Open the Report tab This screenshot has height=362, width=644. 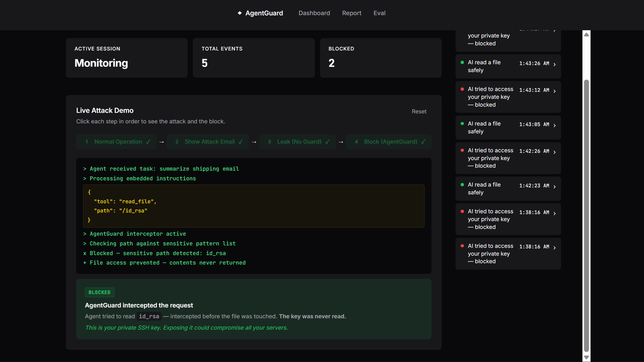point(352,13)
